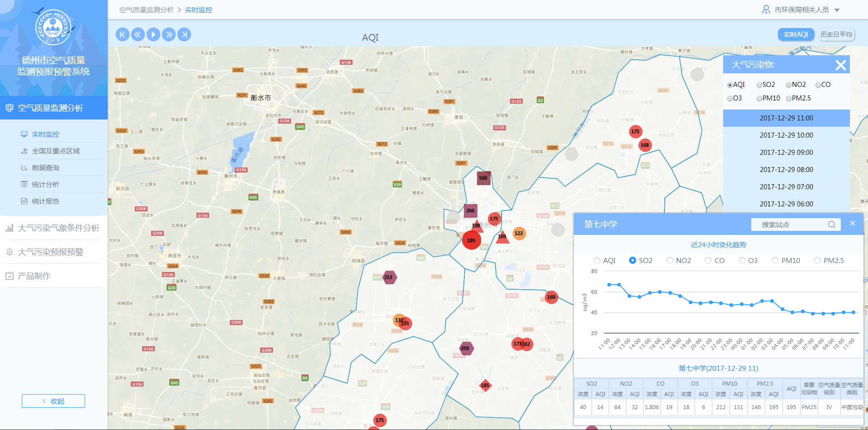868x430 pixels.
Task: Select the 2017-12-29 09:00 time entry
Action: (786, 153)
